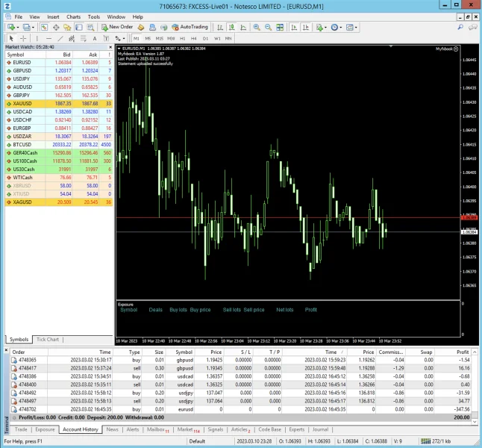Viewport: 482px width, 448px height.
Task: Switch to H1 timeframe
Action: 182,38
